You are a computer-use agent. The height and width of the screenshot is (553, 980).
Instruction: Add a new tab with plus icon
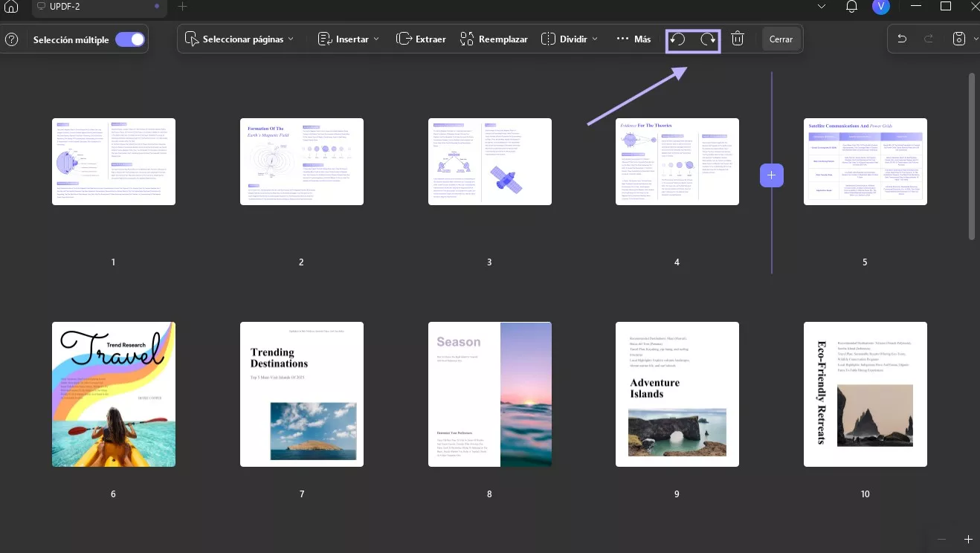point(183,7)
